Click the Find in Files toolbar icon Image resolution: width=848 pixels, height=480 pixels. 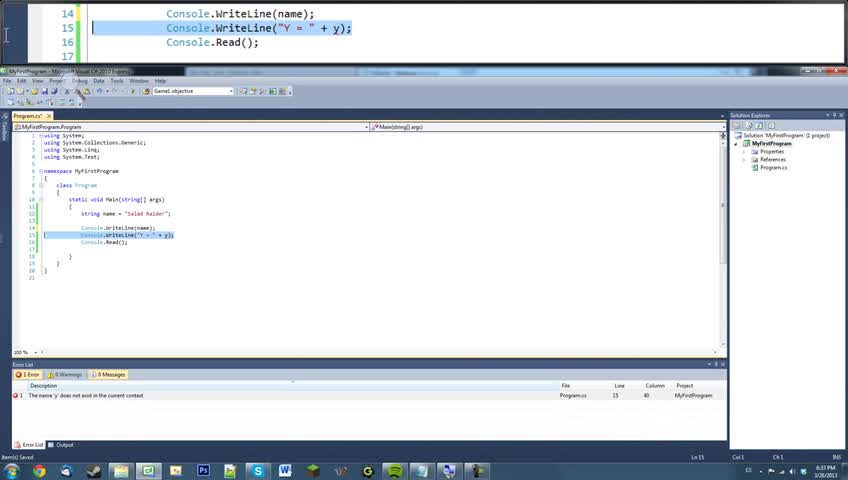[146, 91]
